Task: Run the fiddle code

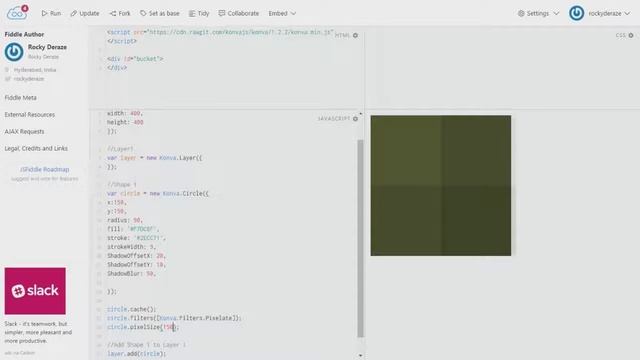Action: 51,13
